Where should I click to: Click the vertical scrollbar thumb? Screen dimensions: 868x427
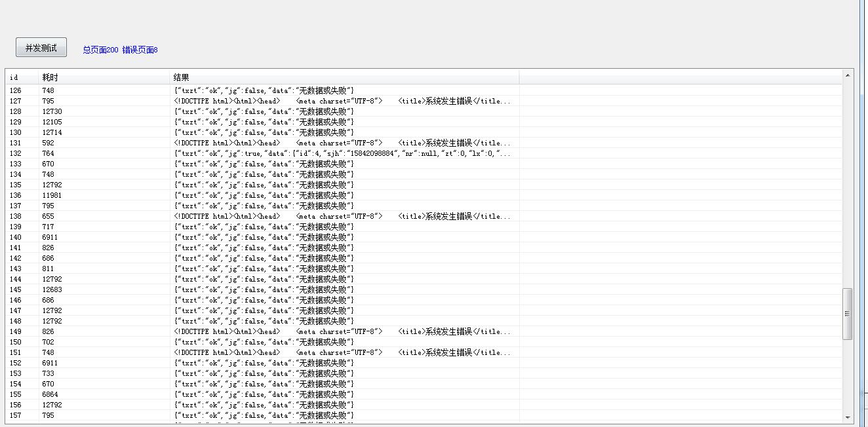click(848, 314)
